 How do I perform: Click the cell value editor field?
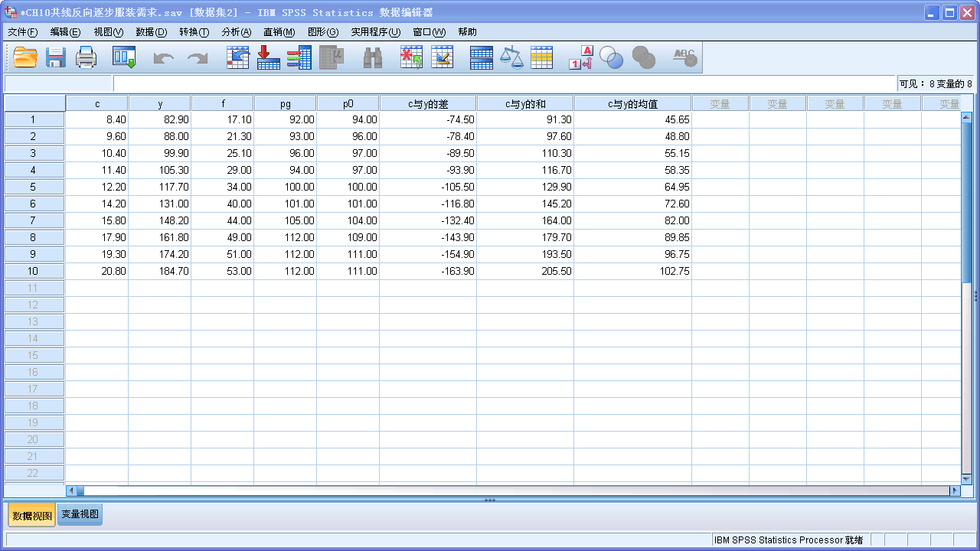click(504, 83)
